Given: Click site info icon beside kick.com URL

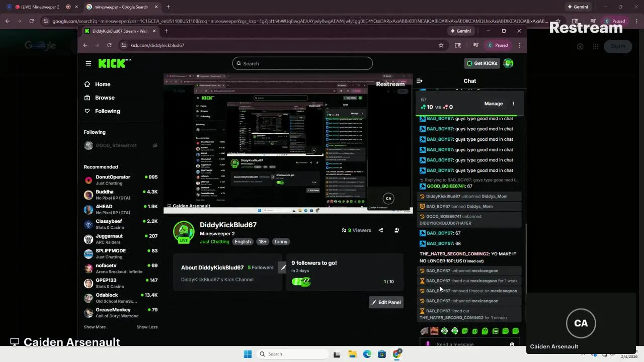Looking at the screenshot, I should [124, 45].
